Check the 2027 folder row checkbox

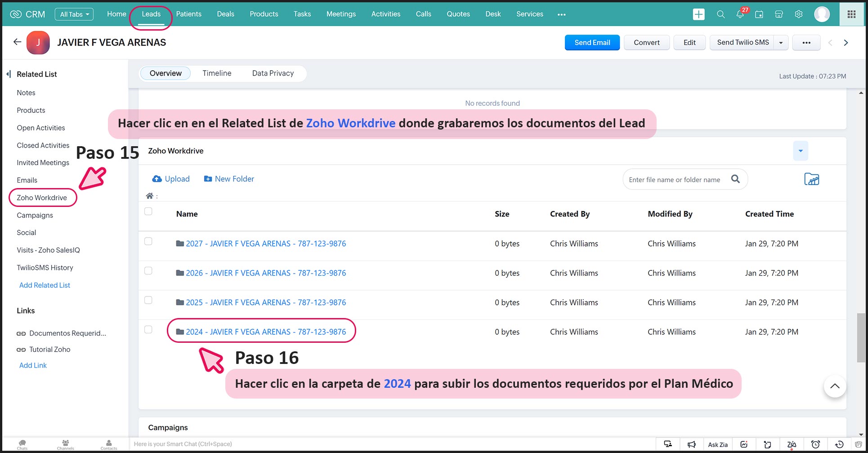point(148,242)
